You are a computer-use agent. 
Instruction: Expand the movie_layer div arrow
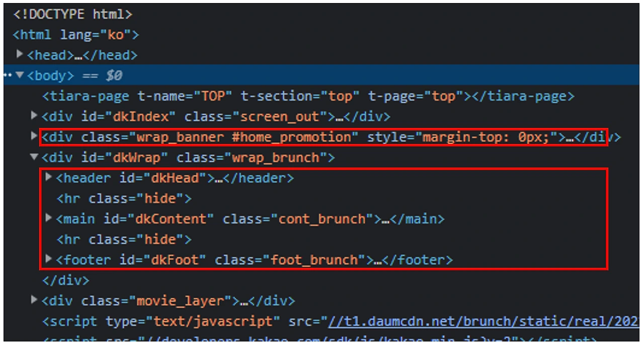(x=34, y=300)
